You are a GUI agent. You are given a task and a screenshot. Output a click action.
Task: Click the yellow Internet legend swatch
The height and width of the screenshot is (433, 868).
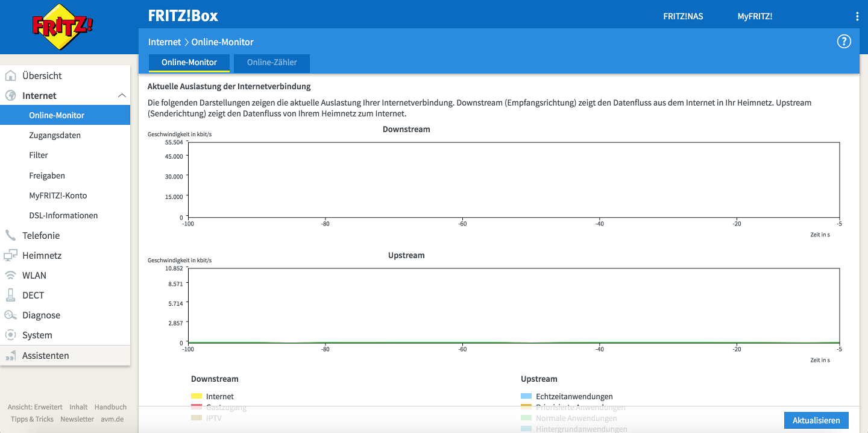point(197,396)
